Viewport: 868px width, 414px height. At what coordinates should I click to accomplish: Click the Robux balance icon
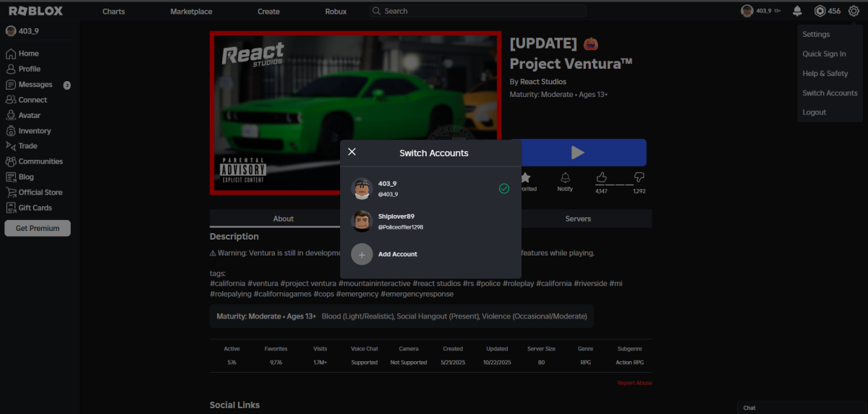(x=820, y=11)
